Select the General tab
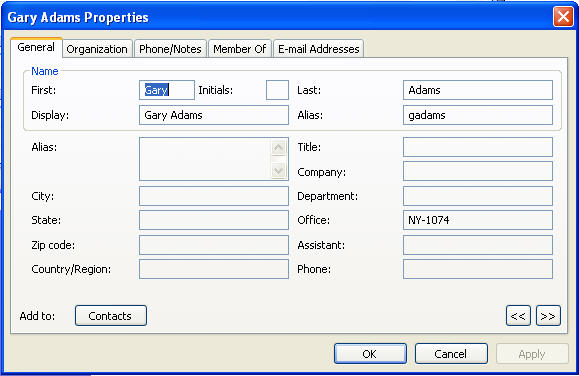 (36, 47)
